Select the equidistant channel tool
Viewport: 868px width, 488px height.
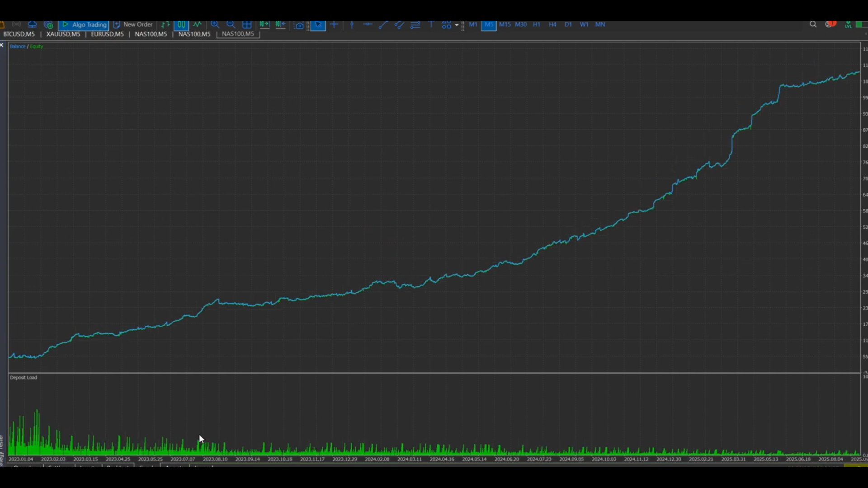tap(399, 24)
